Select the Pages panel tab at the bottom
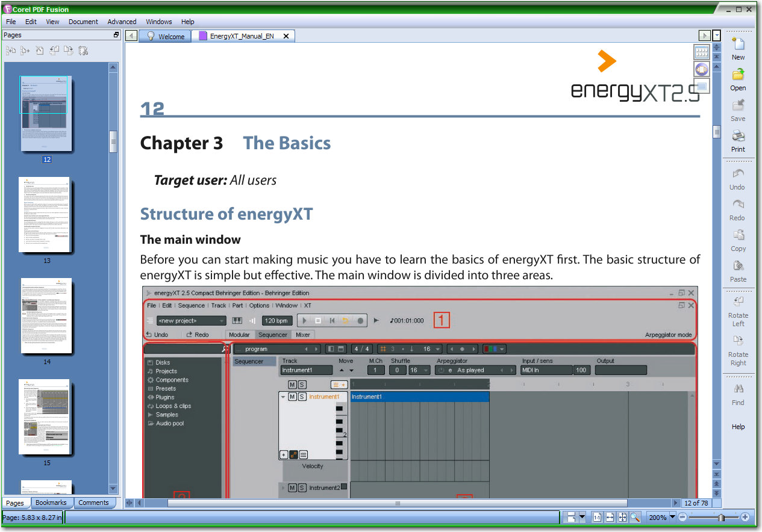 pos(15,503)
